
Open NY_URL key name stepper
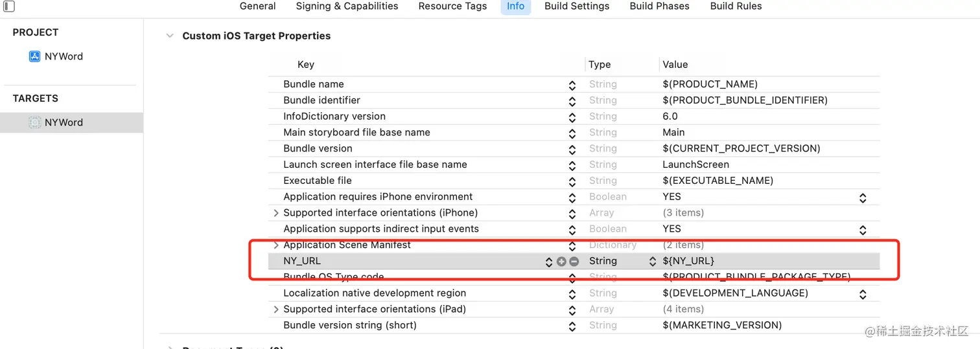click(549, 262)
